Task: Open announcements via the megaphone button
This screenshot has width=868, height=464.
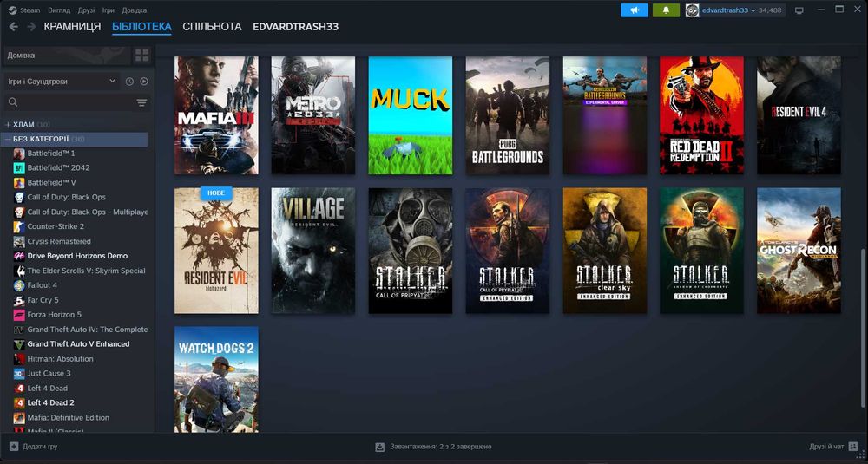Action: tap(635, 10)
